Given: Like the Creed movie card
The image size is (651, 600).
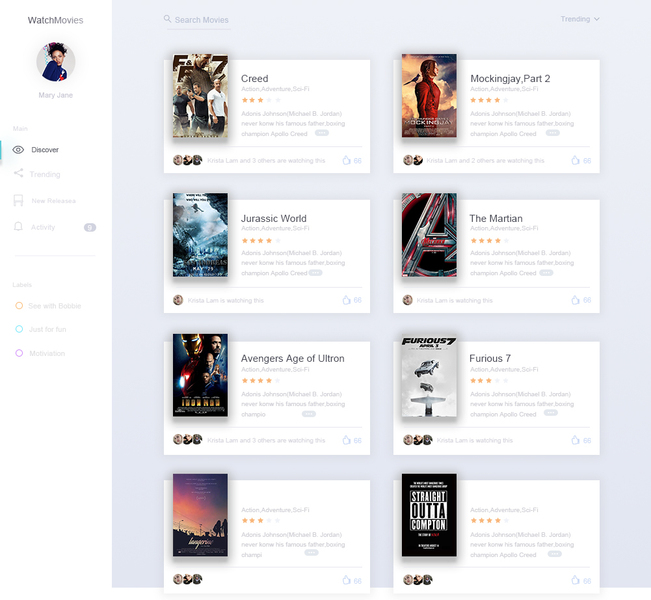Looking at the screenshot, I should (346, 160).
